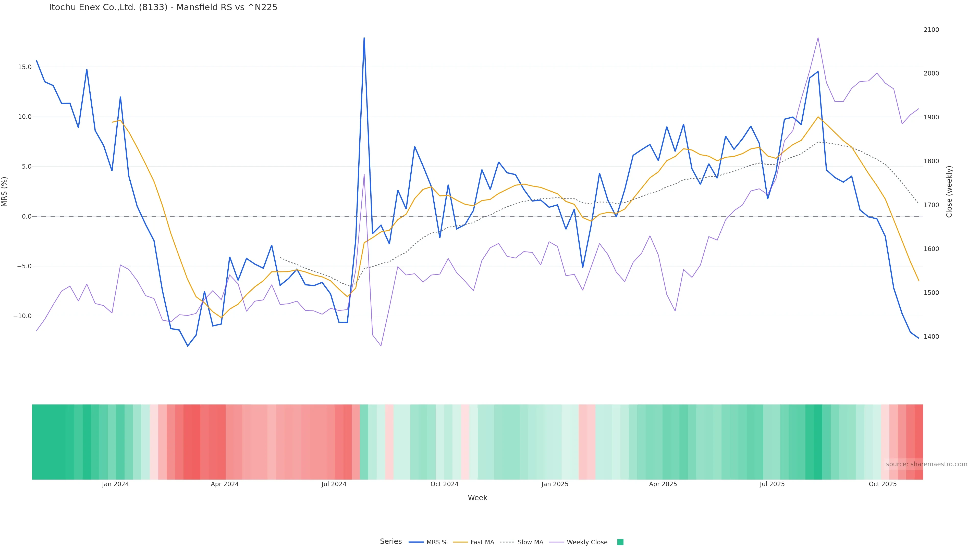This screenshot has height=551, width=980.
Task: Click the green square legend swatch
Action: (620, 542)
